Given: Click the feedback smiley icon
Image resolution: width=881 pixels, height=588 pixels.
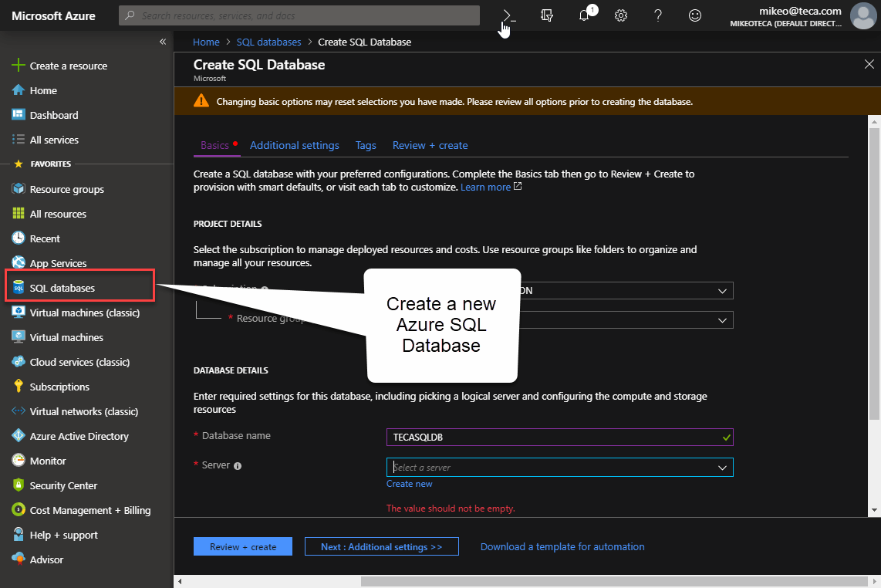Looking at the screenshot, I should coord(695,15).
